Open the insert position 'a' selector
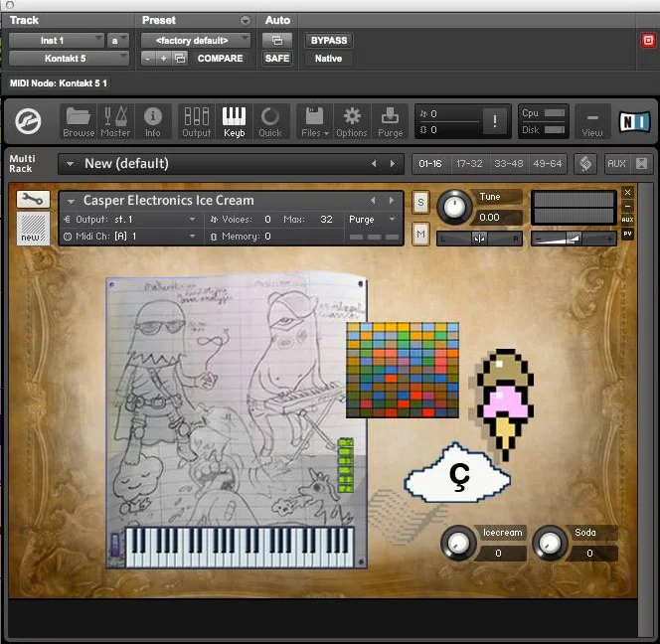Image resolution: width=660 pixels, height=644 pixels. (x=118, y=41)
